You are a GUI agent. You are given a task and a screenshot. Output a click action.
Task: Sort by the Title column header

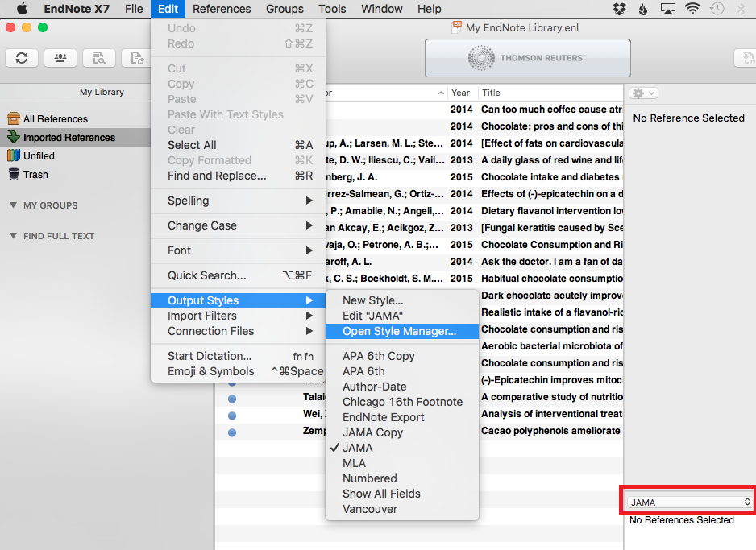(x=550, y=93)
